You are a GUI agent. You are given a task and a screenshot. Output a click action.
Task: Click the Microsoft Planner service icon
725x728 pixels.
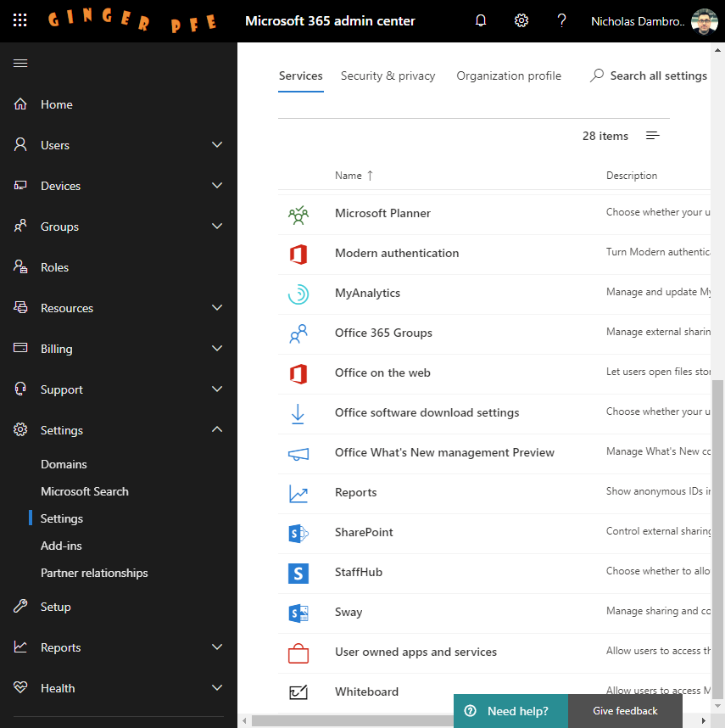point(298,213)
